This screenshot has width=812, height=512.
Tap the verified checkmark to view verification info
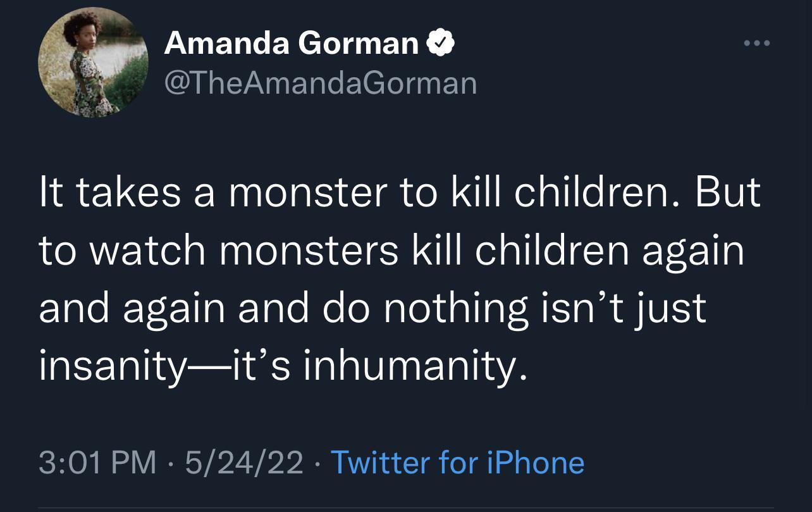click(441, 42)
